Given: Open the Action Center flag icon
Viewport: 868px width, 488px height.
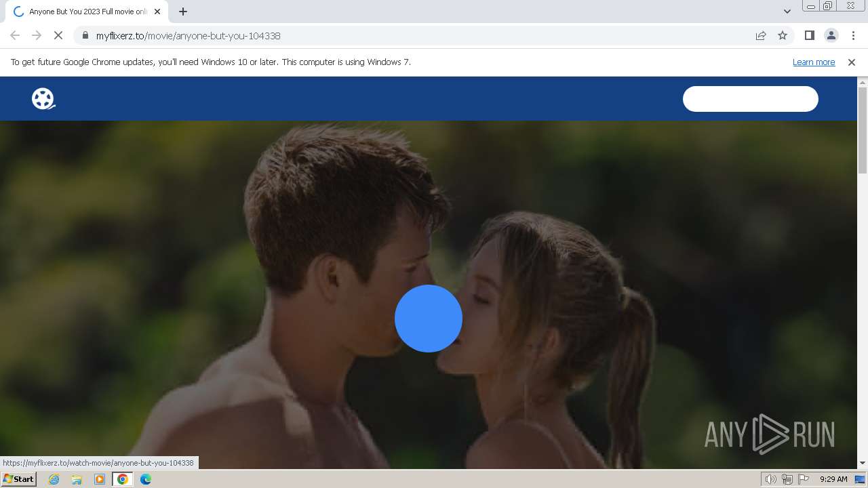Looking at the screenshot, I should [804, 479].
